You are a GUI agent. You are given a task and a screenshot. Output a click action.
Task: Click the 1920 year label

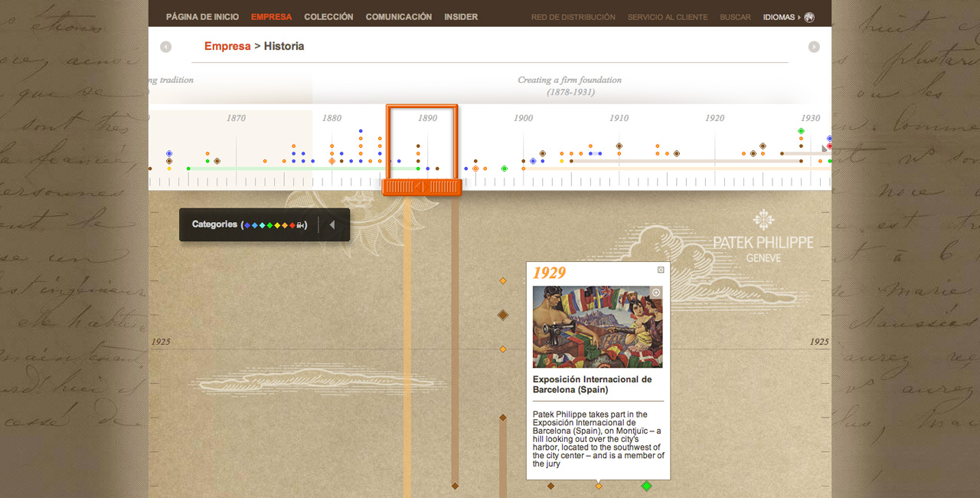tap(714, 118)
